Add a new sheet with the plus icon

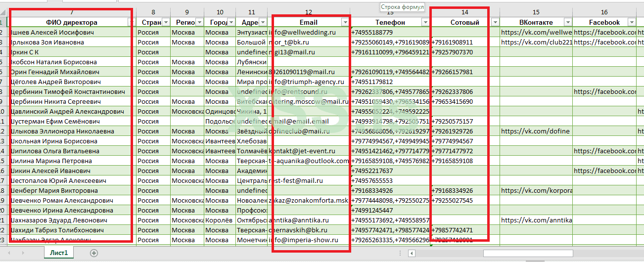coord(94,253)
